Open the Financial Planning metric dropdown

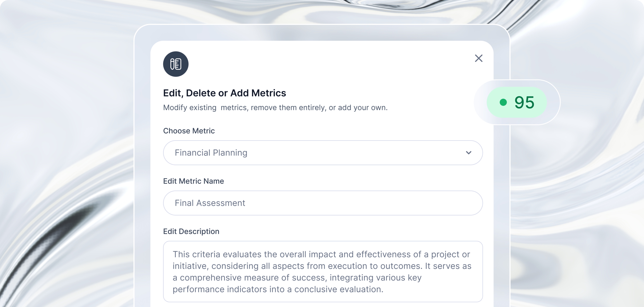[322, 153]
